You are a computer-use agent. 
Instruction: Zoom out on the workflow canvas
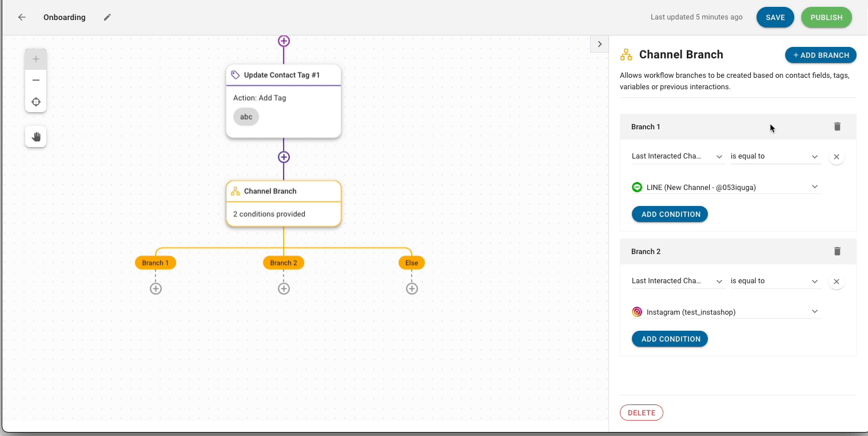click(x=36, y=80)
